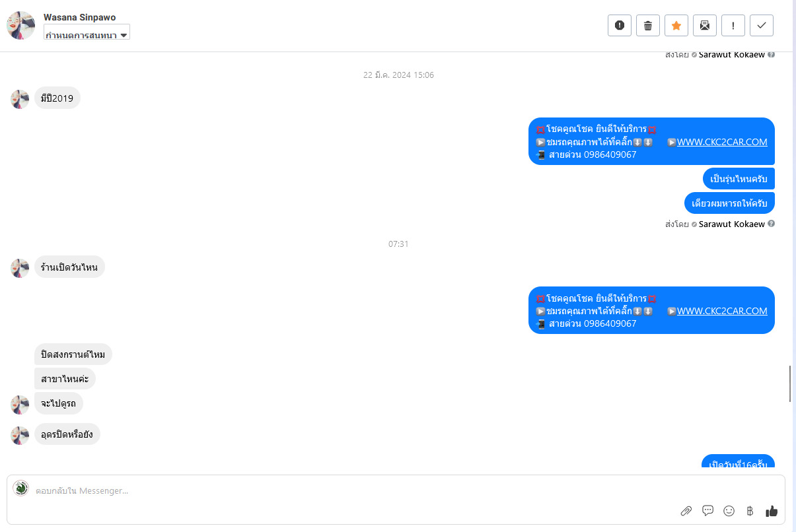Click the conversation vertical scrollbar handle
This screenshot has width=796, height=532.
[x=791, y=383]
